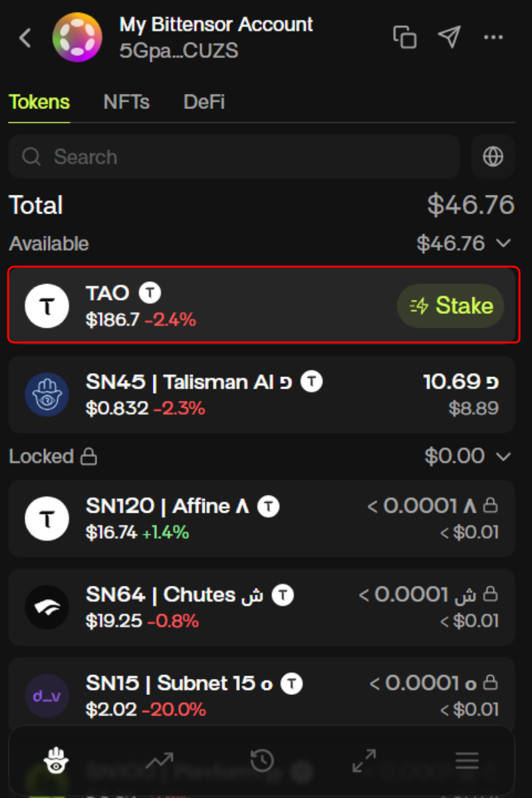Open the SN64 Chutes token row
Viewport: 532px width, 798px height.
click(261, 607)
